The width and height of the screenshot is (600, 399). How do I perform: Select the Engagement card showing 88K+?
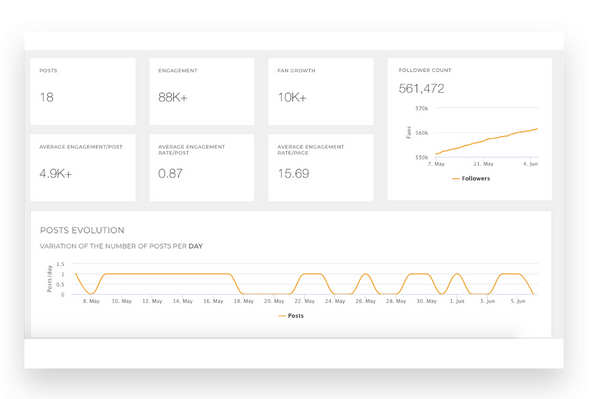tap(202, 91)
